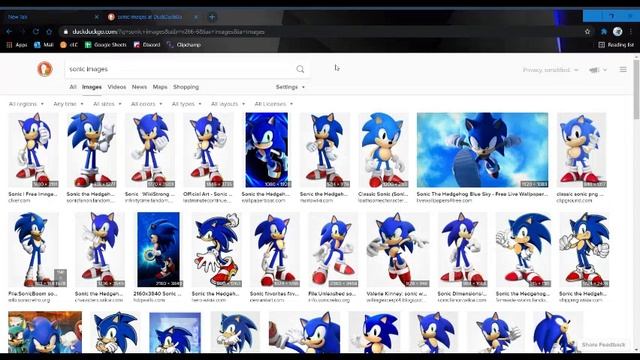This screenshot has width=640, height=360.
Task: Bookmark this page with the star icon
Action: [587, 31]
